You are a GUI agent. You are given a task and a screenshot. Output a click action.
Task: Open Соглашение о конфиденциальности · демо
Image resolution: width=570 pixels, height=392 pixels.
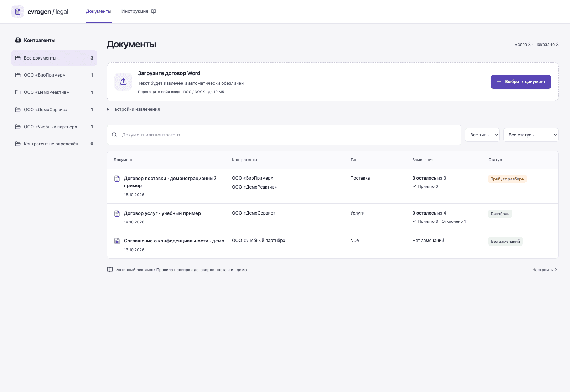174,241
